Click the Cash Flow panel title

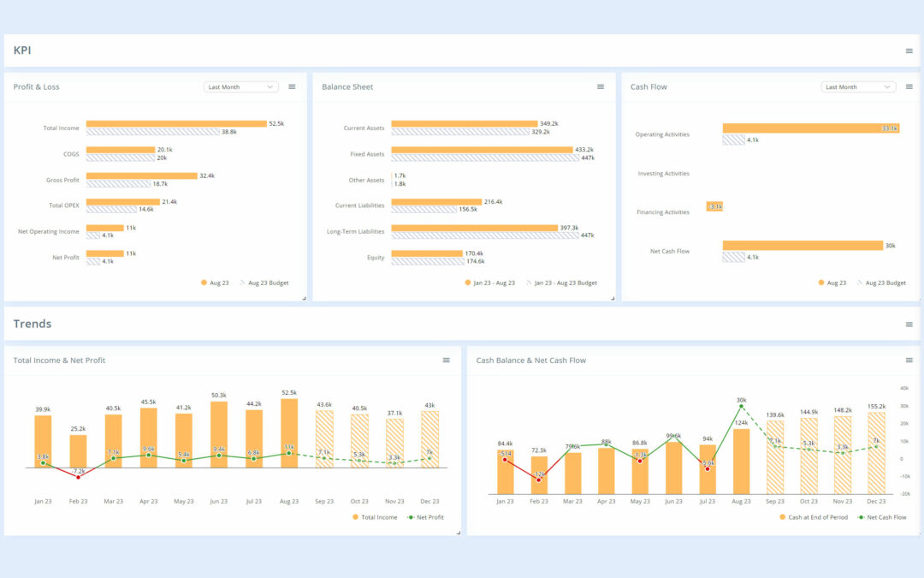pos(649,86)
